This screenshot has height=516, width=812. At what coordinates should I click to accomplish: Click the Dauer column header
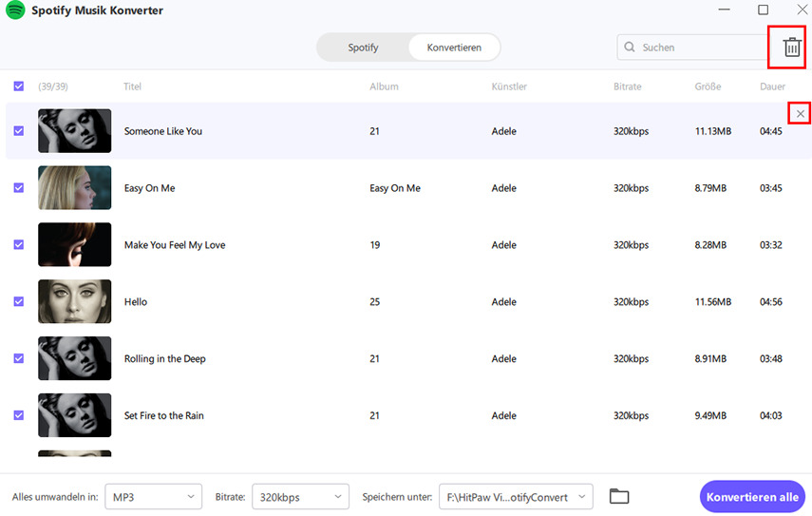pos(772,86)
